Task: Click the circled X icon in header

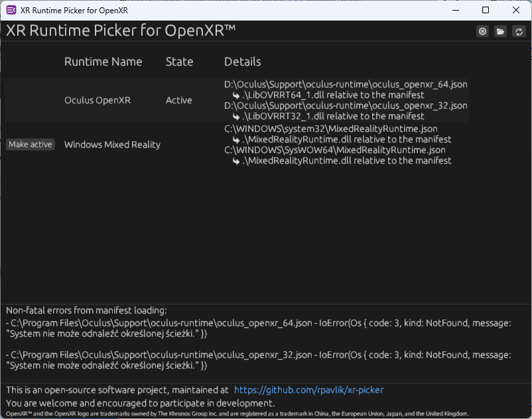Action: tap(482, 32)
